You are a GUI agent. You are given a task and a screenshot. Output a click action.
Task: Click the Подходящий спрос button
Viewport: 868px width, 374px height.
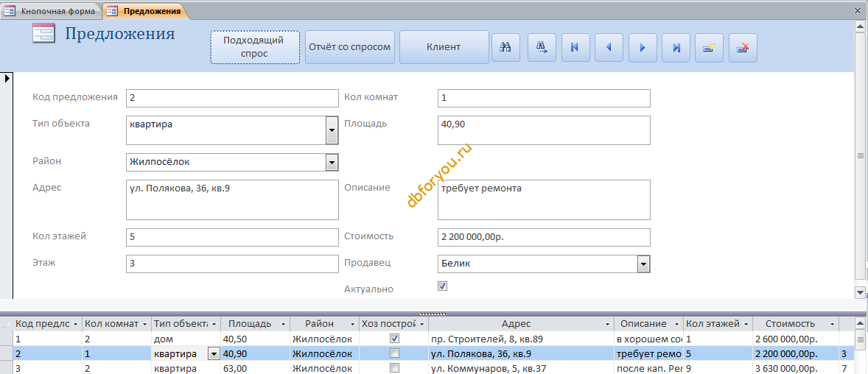pos(255,47)
